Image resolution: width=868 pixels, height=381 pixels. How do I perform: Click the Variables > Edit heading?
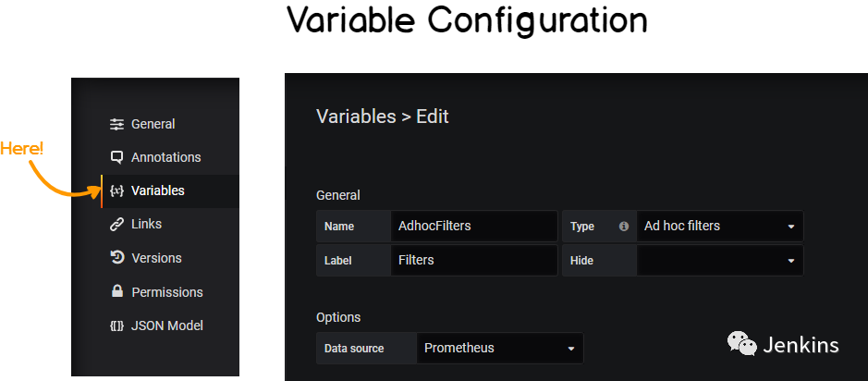(x=382, y=117)
